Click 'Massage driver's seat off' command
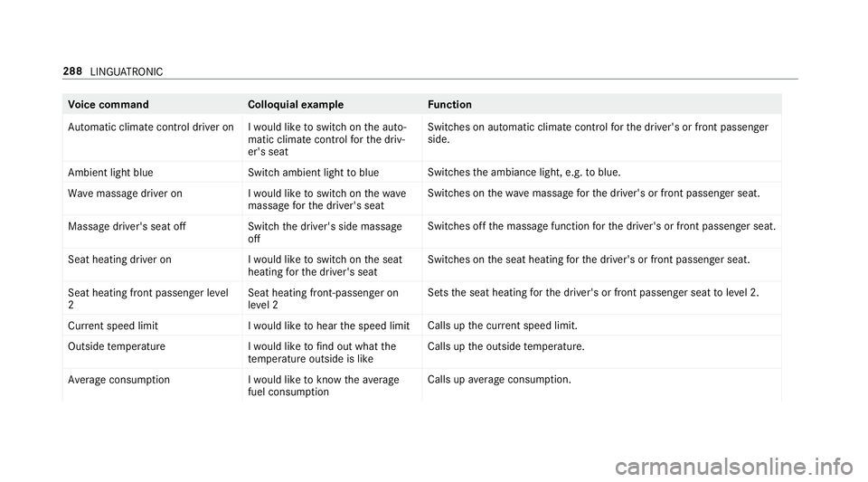 pyautogui.click(x=127, y=226)
